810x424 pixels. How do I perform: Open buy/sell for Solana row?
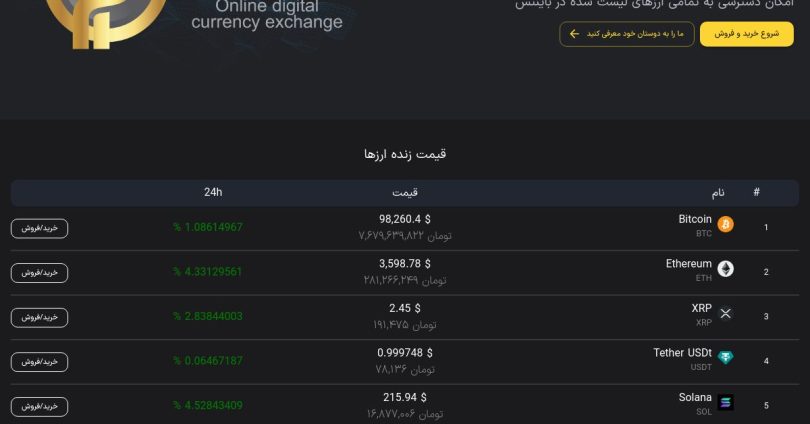point(40,406)
